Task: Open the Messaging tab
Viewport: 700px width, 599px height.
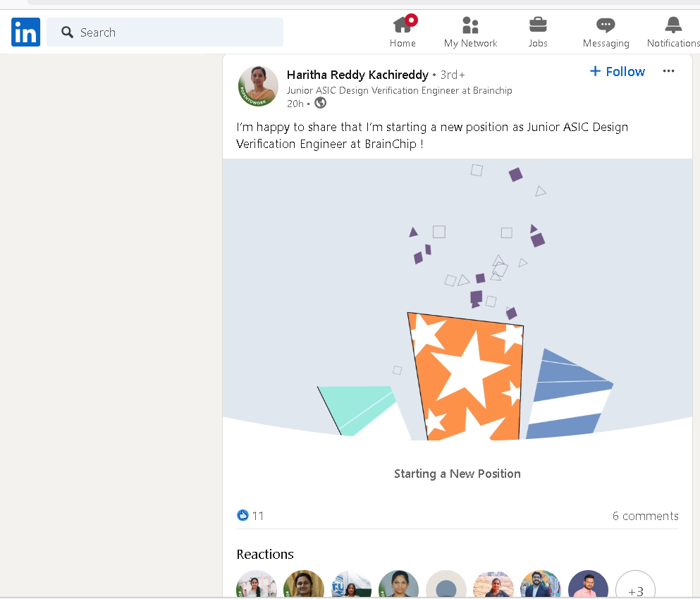Action: click(606, 32)
